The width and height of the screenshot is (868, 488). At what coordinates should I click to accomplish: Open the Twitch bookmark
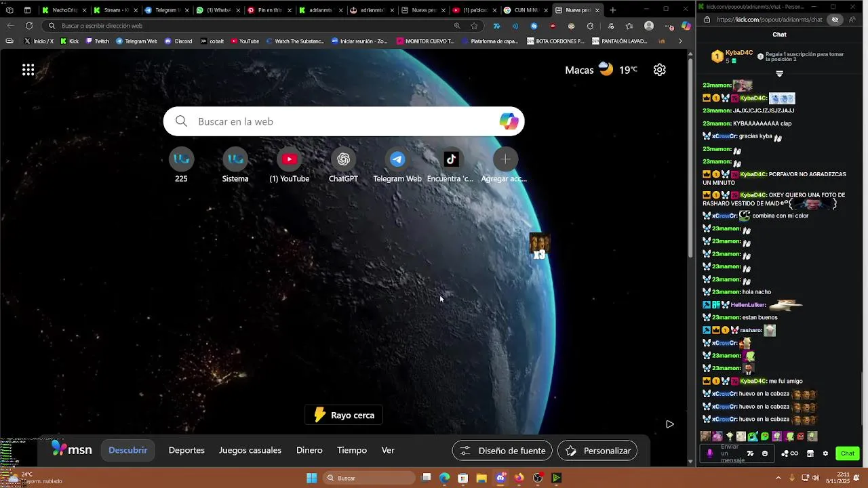click(x=98, y=41)
